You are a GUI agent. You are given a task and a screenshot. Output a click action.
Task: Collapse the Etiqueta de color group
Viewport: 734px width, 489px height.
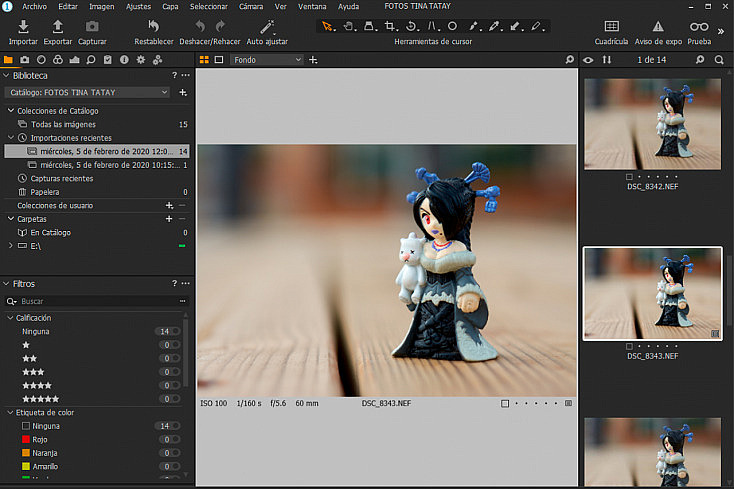point(10,412)
